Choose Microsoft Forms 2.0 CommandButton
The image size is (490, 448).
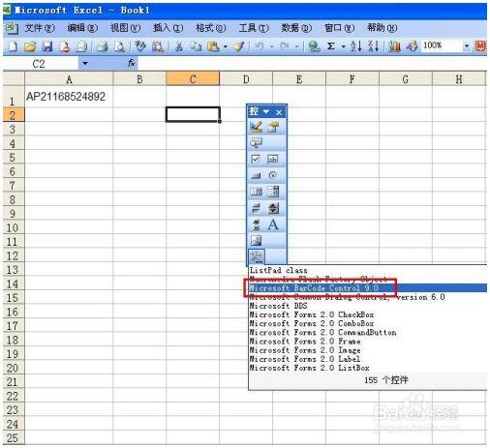[368, 332]
